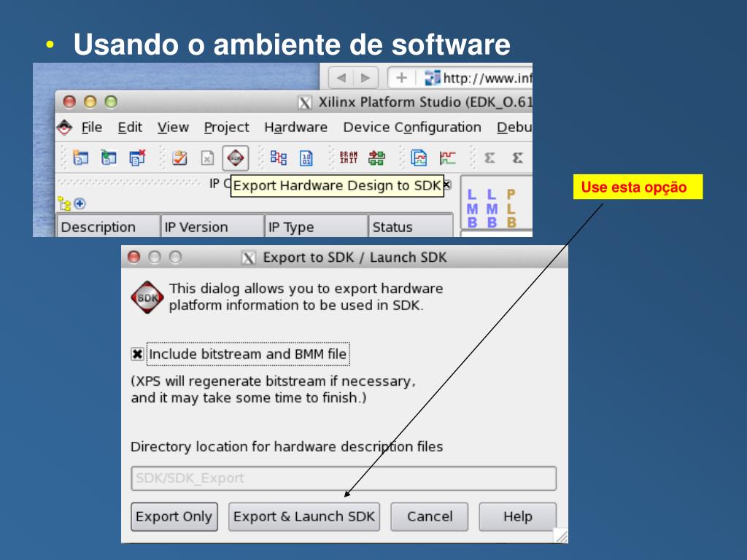Image resolution: width=747 pixels, height=560 pixels.
Task: Click the IP Version column header
Action: 212,226
